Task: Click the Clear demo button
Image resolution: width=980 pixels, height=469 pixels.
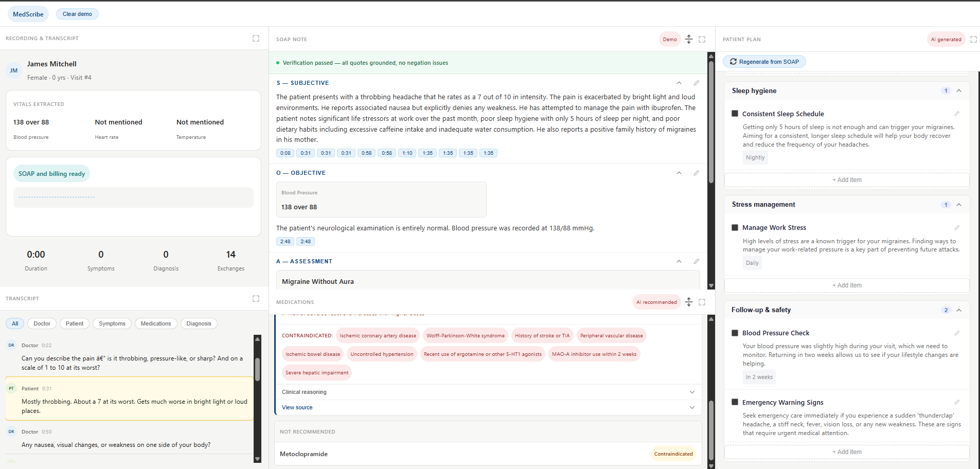Action: [77, 14]
